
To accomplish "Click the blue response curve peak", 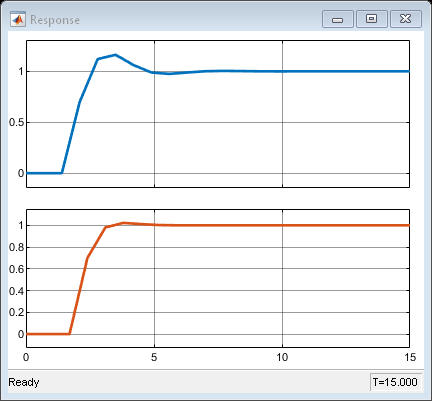I will tap(115, 55).
